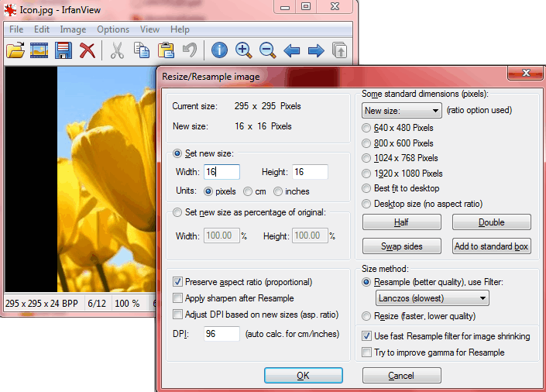
Task: Click the Width pixel input field
Action: [x=221, y=172]
